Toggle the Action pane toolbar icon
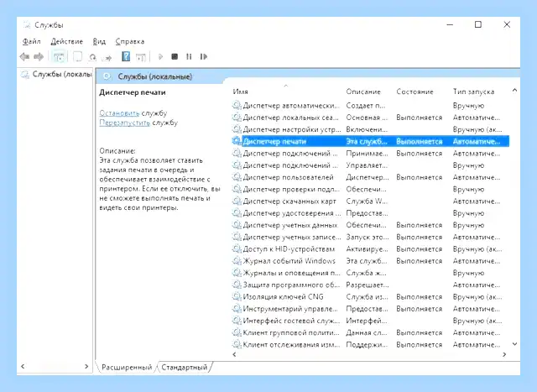537x392 pixels. click(x=141, y=57)
